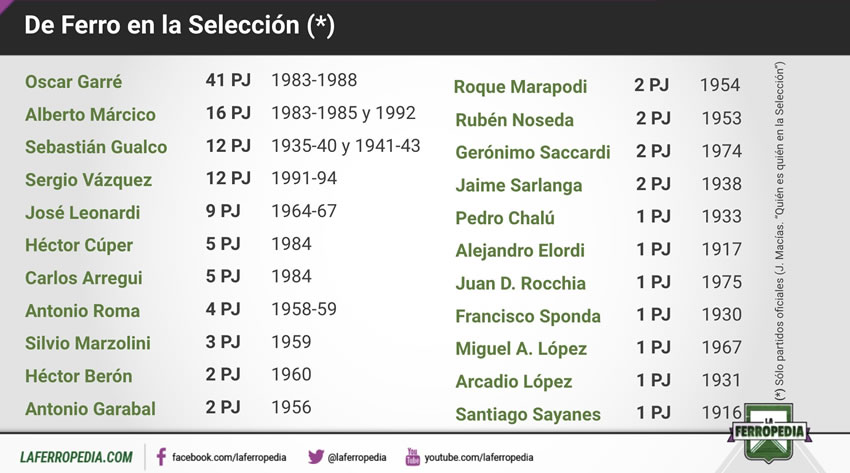Click the name Sebastián Gualco
The width and height of the screenshot is (850, 473).
[x=96, y=147]
